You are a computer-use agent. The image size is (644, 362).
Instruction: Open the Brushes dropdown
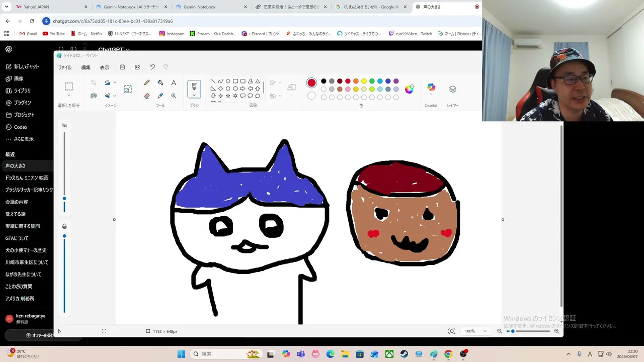click(x=194, y=95)
